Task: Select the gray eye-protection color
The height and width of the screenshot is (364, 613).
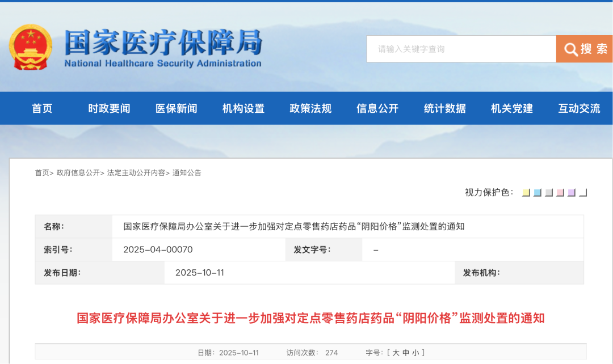Action: click(x=548, y=193)
